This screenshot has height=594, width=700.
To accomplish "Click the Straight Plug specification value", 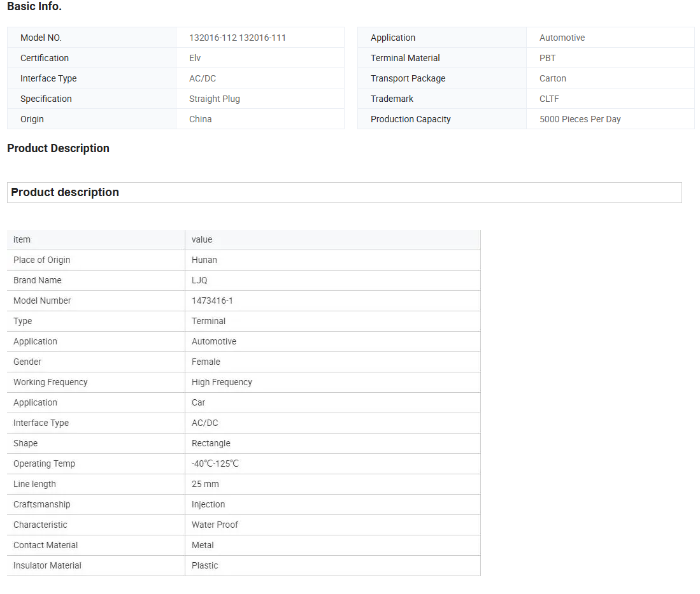I will (x=214, y=99).
